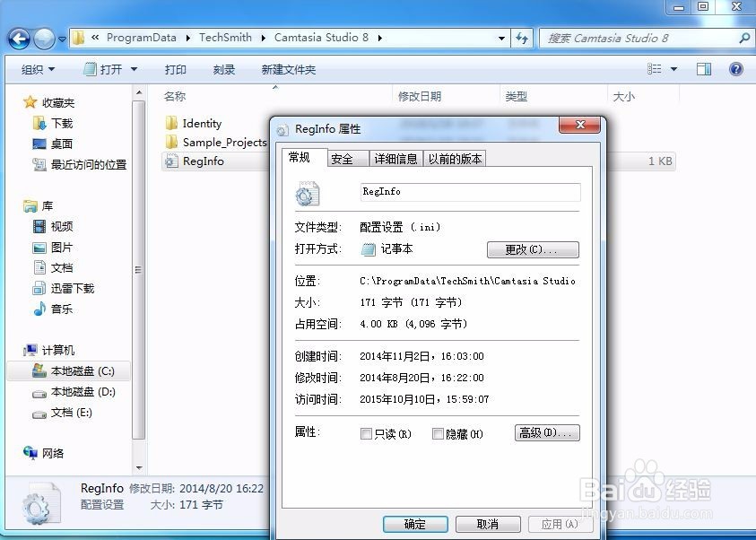
Task: Click the 打印 toolbar command
Action: click(x=176, y=68)
